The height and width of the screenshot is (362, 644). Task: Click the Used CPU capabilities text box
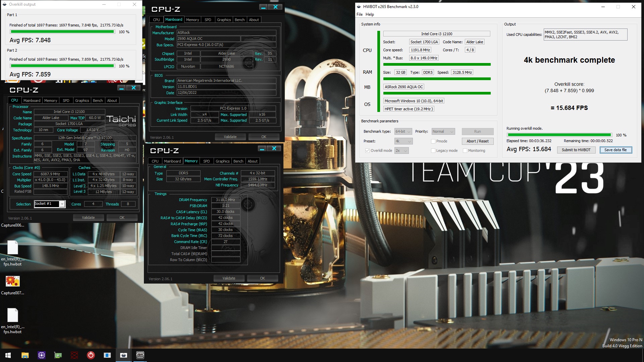[585, 35]
